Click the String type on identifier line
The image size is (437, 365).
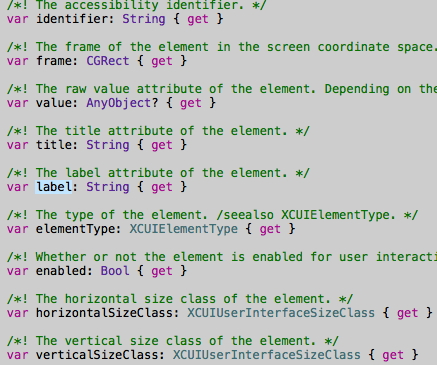[x=144, y=19]
